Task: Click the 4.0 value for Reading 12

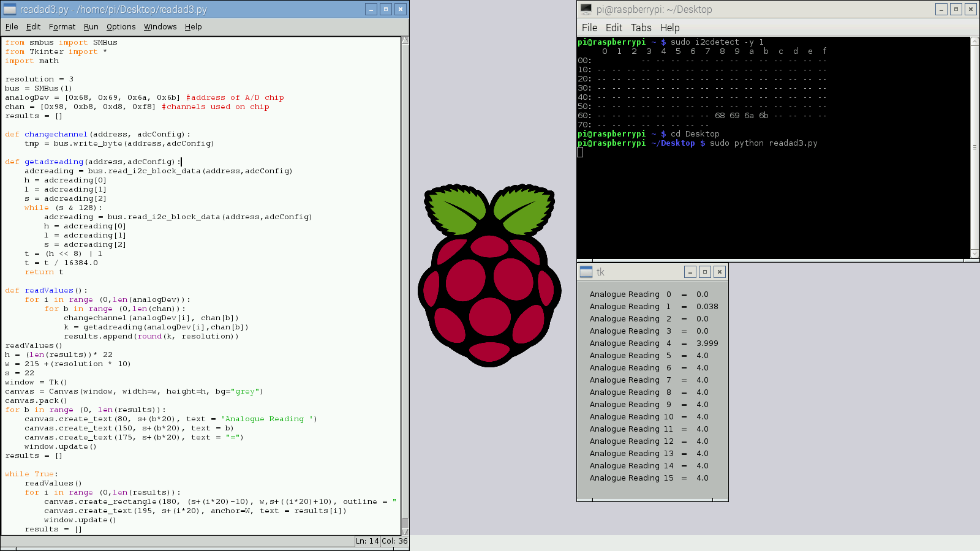Action: pos(703,441)
